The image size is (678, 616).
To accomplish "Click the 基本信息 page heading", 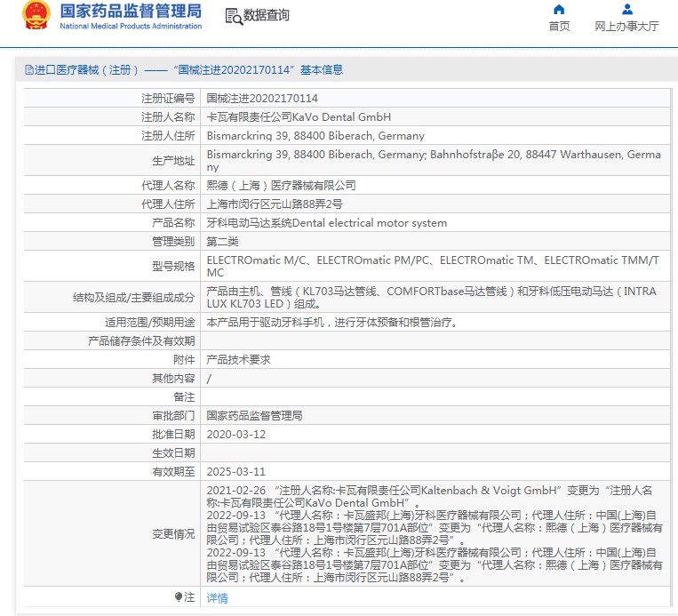I will [x=322, y=69].
